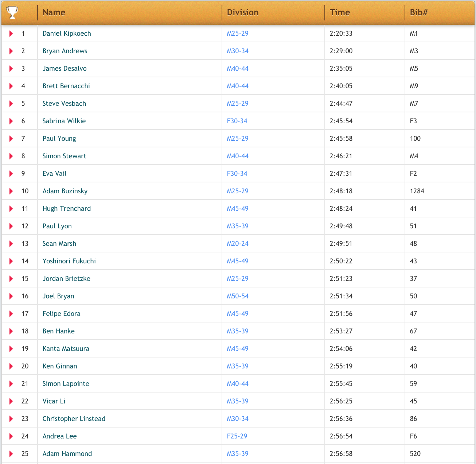Open Eva Vail's result link
This screenshot has height=464, width=476.
coord(54,174)
